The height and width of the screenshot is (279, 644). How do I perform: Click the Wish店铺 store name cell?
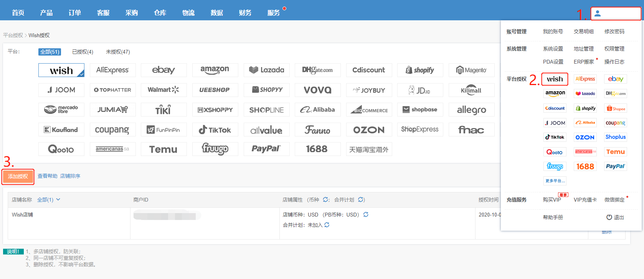click(23, 215)
